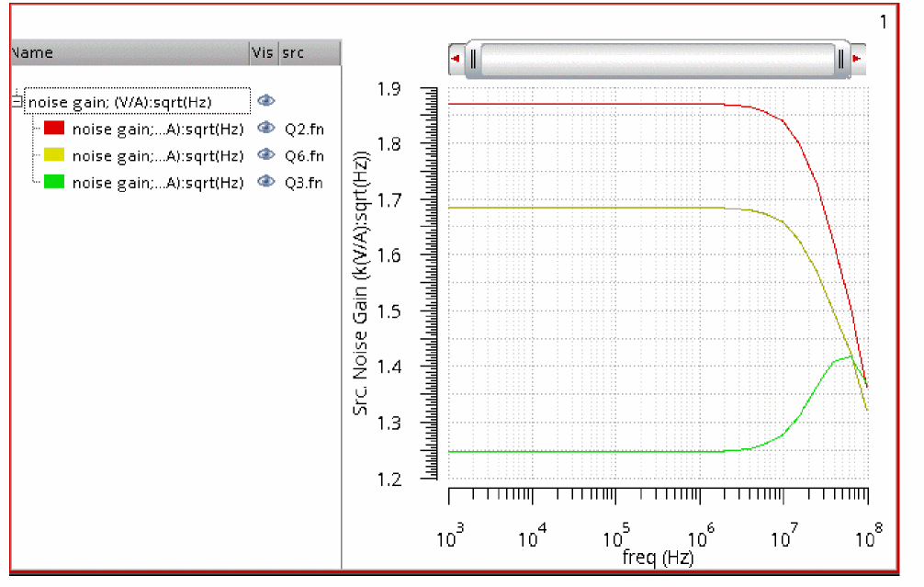Click the 10^3 x-axis tick label

pyautogui.click(x=450, y=535)
